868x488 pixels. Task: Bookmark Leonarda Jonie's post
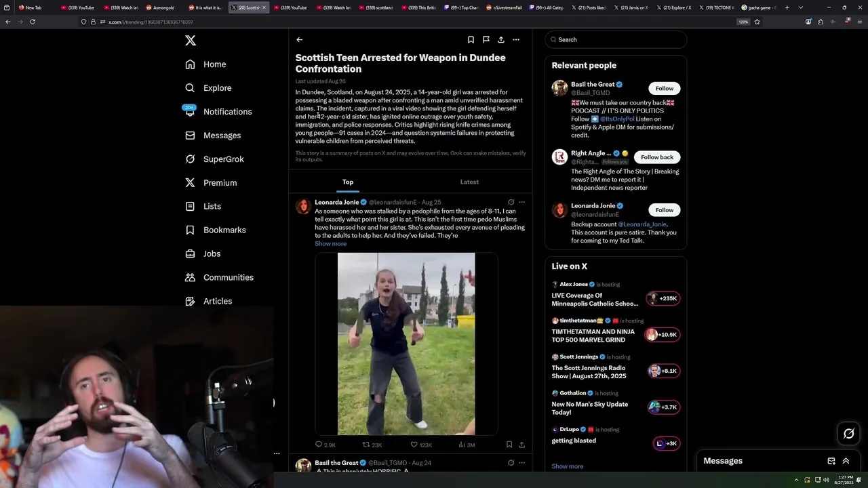pos(509,445)
